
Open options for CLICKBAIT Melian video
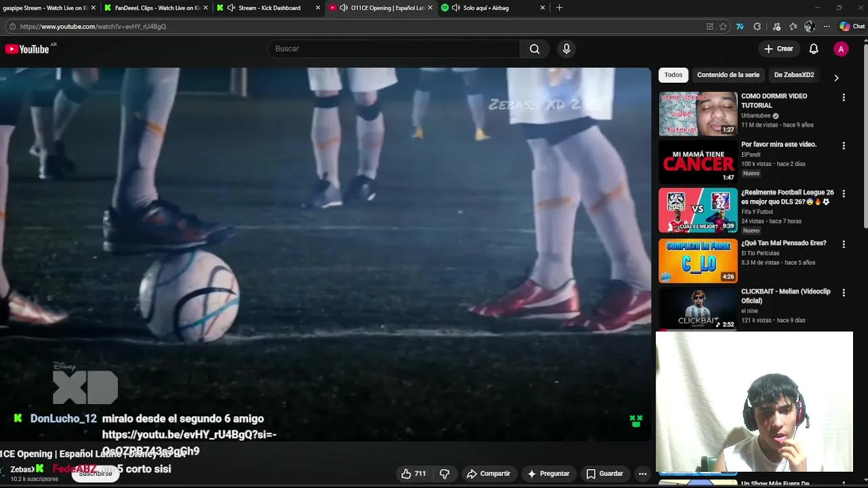(844, 293)
